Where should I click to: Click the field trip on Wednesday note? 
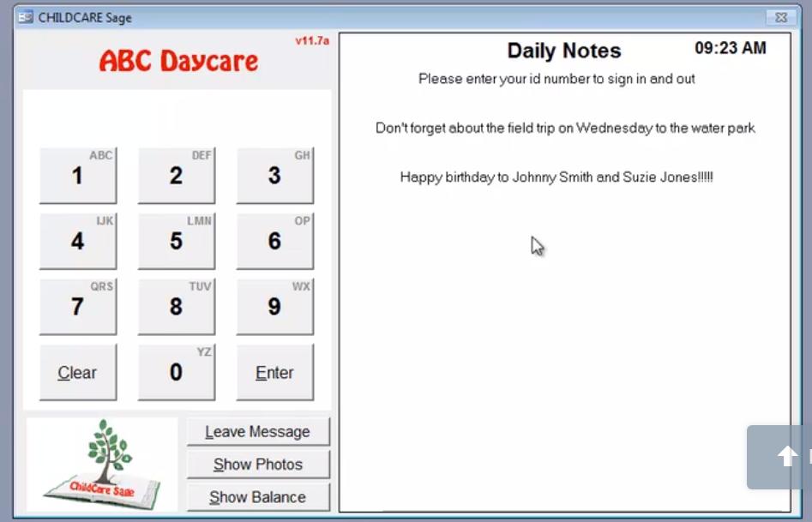[565, 128]
